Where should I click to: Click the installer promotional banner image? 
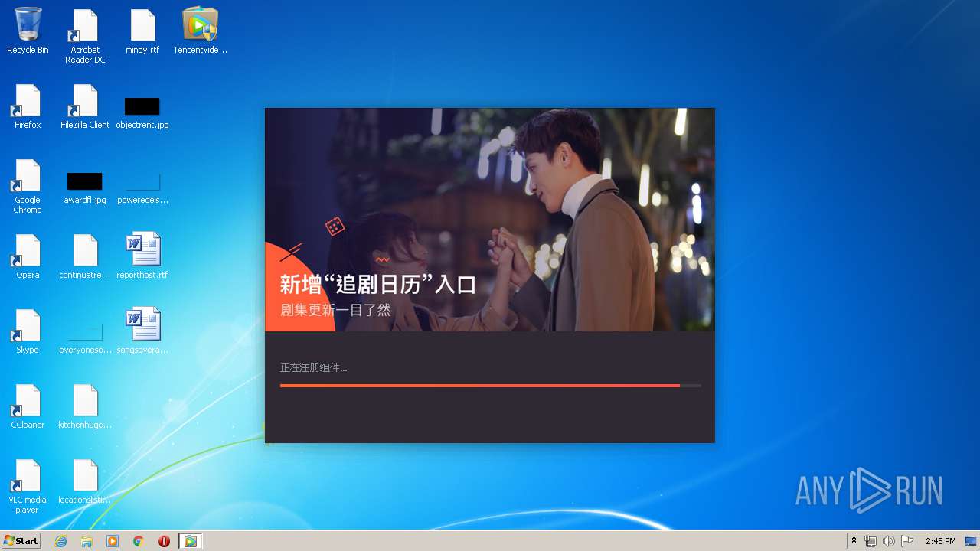click(x=490, y=220)
